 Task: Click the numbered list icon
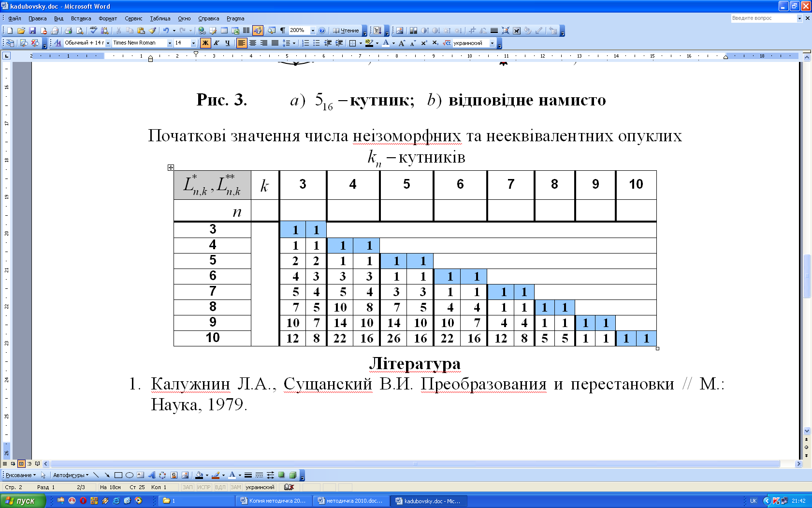coord(305,43)
